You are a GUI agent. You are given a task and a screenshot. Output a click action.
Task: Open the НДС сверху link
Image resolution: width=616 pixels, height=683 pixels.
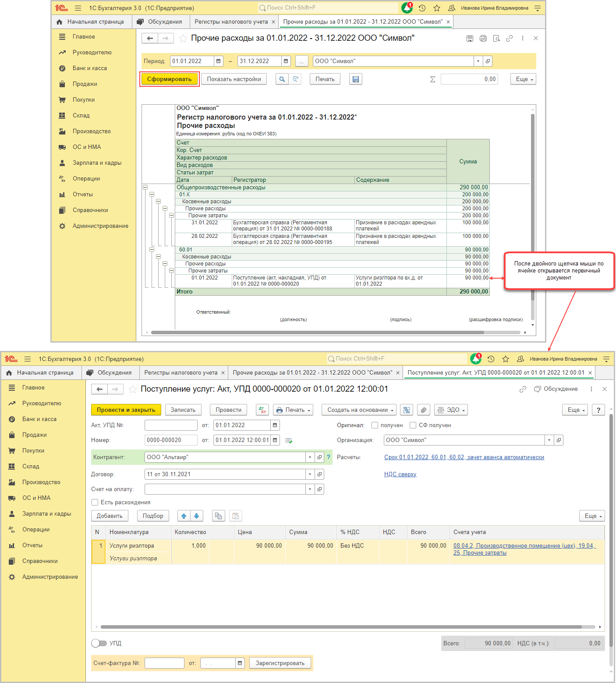[400, 474]
